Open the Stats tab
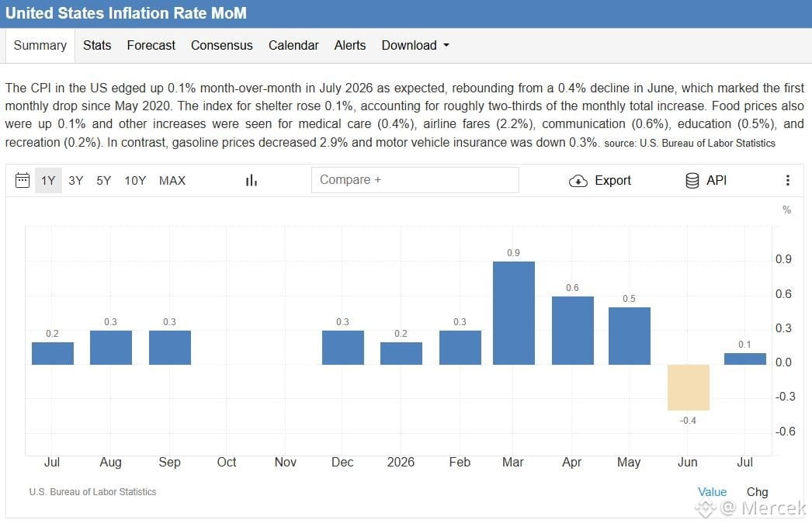 [97, 46]
